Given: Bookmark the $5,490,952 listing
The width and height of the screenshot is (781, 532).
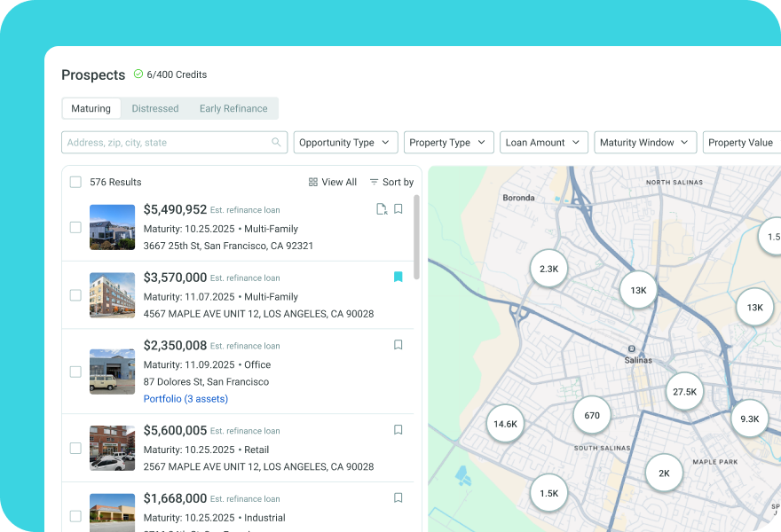Looking at the screenshot, I should click(398, 209).
